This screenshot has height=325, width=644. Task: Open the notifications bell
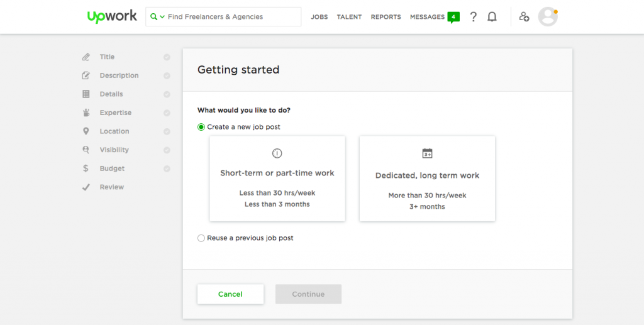[492, 17]
